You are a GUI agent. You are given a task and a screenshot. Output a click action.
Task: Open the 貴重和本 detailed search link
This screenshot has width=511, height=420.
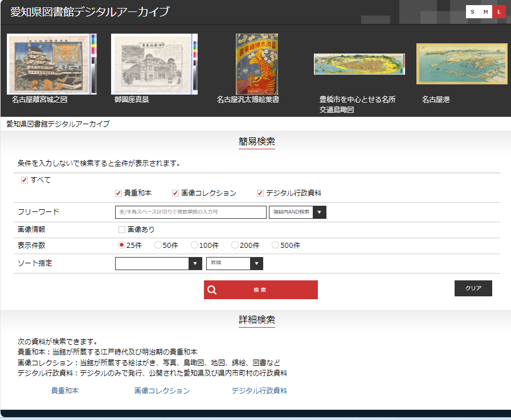pos(63,391)
